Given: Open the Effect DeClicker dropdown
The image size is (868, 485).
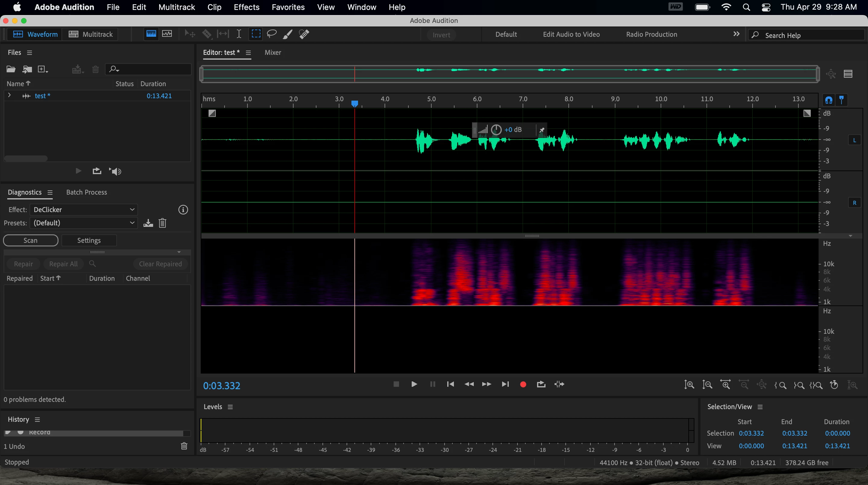Looking at the screenshot, I should [83, 209].
